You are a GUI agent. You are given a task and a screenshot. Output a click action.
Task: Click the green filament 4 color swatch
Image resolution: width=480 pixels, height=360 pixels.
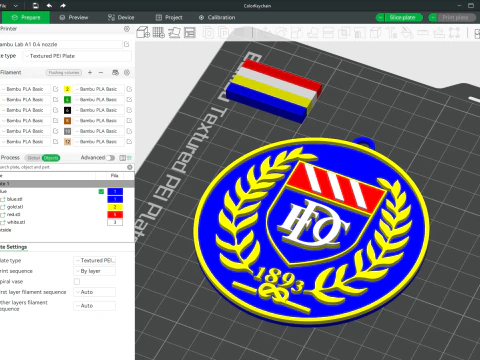(67, 100)
